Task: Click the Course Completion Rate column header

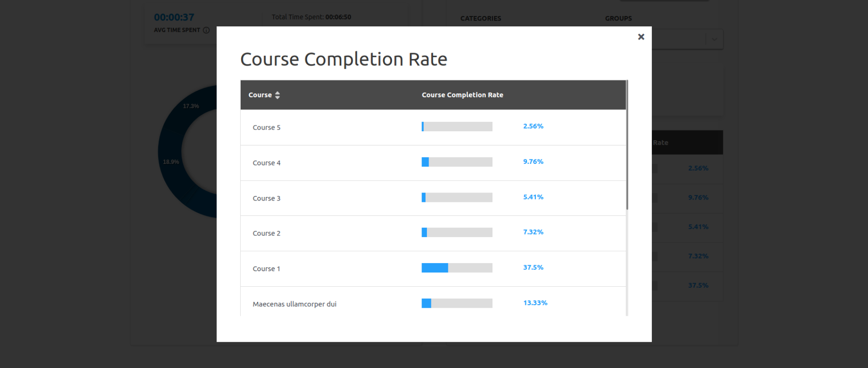Action: tap(462, 95)
